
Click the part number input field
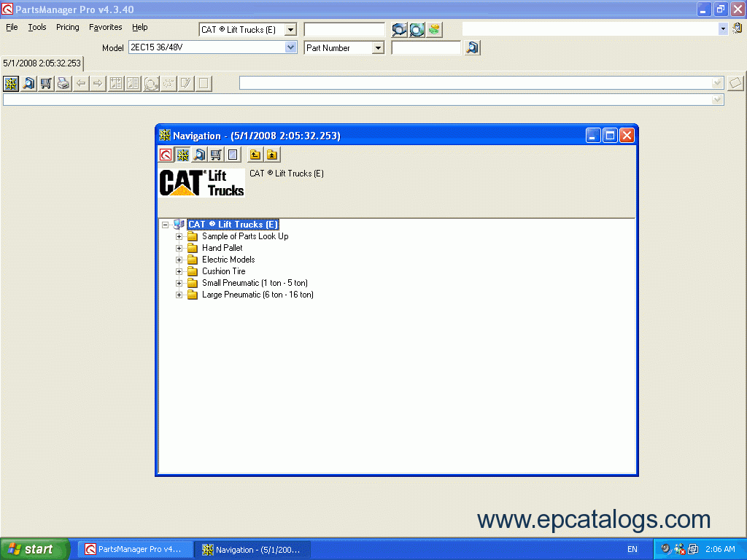426,47
